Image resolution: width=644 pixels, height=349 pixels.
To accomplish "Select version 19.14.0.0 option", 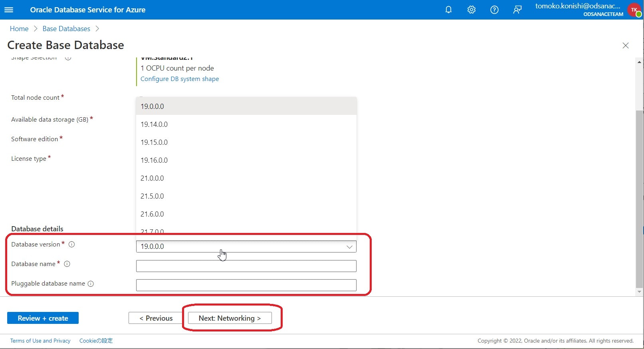I will click(246, 124).
